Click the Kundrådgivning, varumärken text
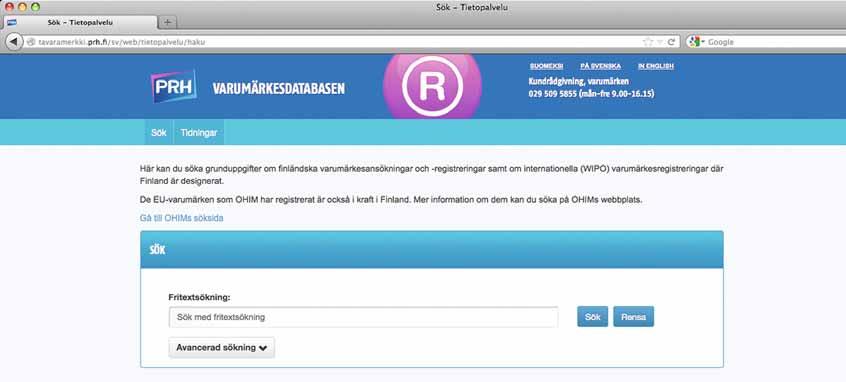 click(578, 81)
